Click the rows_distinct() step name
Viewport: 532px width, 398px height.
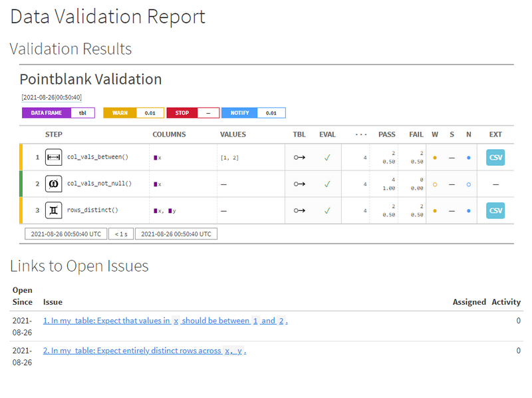coord(92,210)
